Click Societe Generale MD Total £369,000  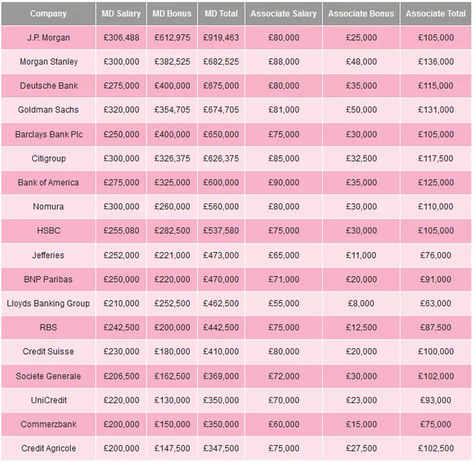pyautogui.click(x=222, y=376)
